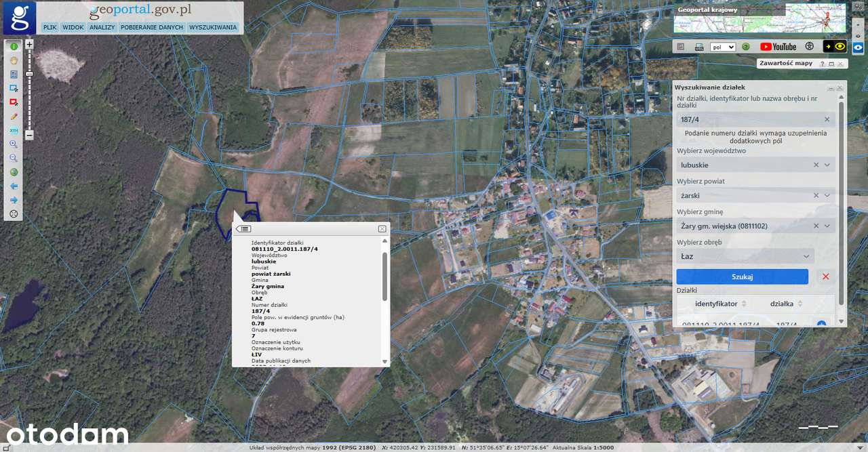Open the green help question icon
The image size is (868, 452).
click(746, 47)
